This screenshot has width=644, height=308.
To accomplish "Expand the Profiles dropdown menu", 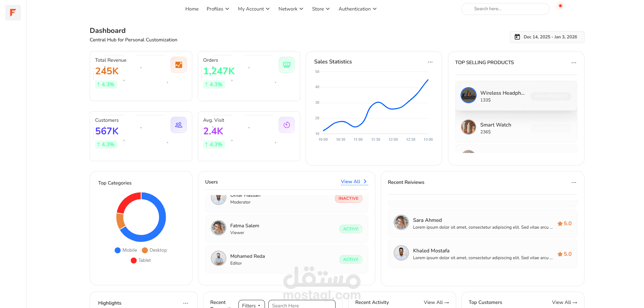I will [x=218, y=9].
